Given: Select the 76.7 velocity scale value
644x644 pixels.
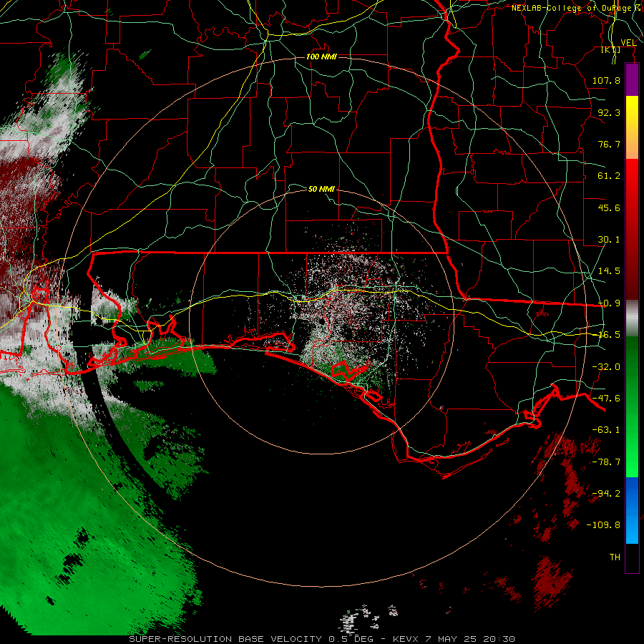Looking at the screenshot, I should point(609,144).
